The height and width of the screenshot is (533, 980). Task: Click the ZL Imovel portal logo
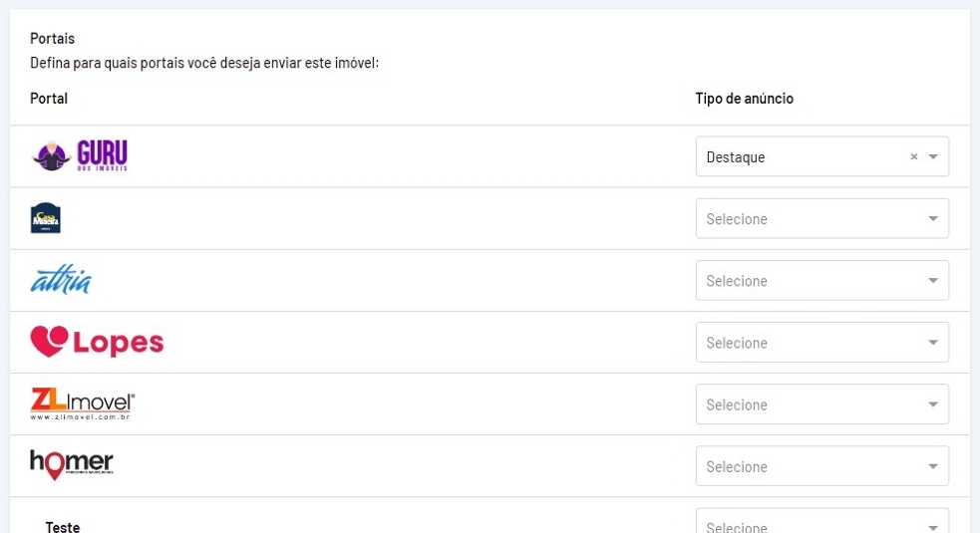[x=83, y=403]
